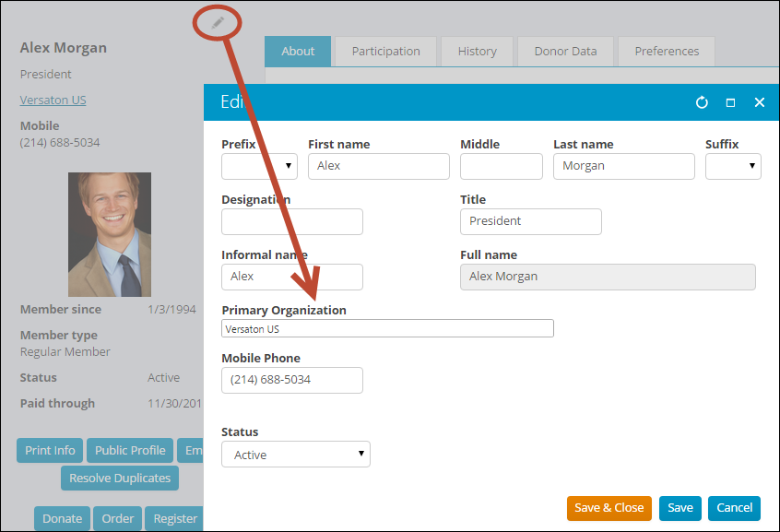Open the Versaton US organization link
Viewport: 780px width, 532px height.
tap(53, 100)
